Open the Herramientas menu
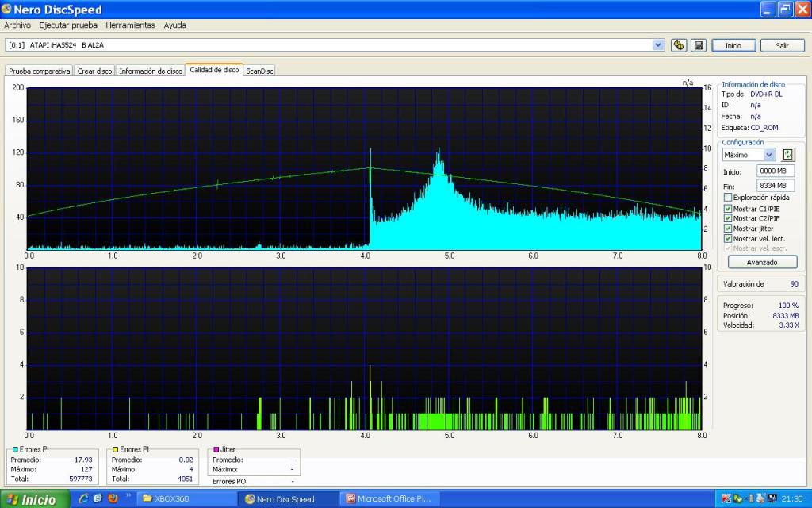The width and height of the screenshot is (812, 508). [130, 25]
